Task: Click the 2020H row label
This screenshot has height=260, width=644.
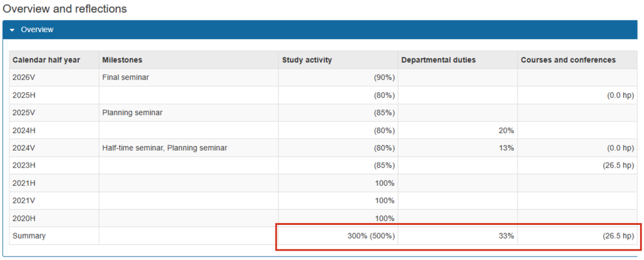Action: [25, 219]
